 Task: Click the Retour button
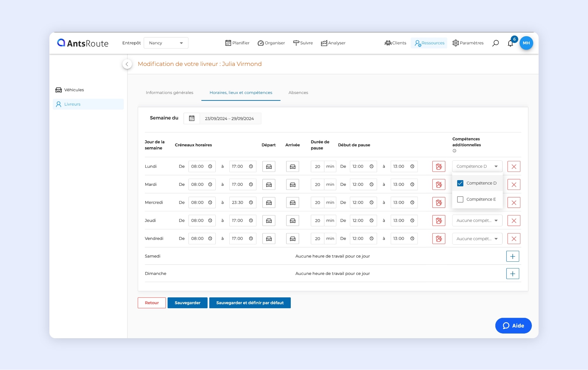pyautogui.click(x=152, y=303)
